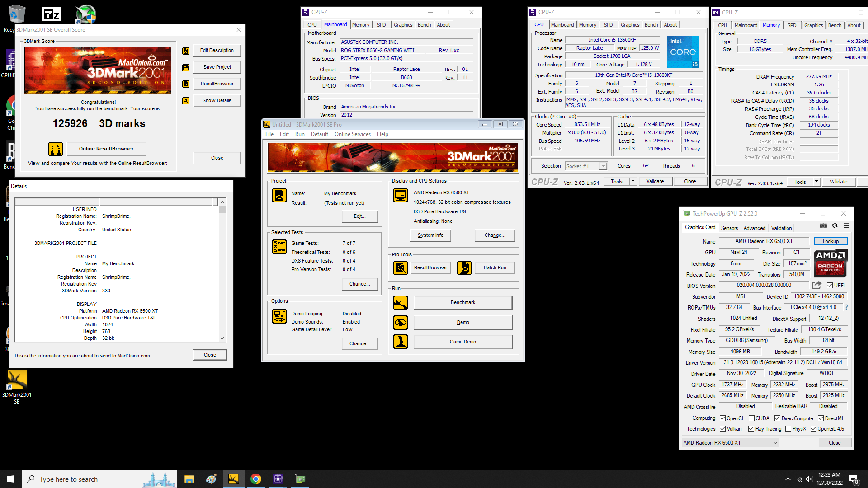Click the ResultBrowser icon under Pro Tools
The image size is (868, 488).
point(401,268)
